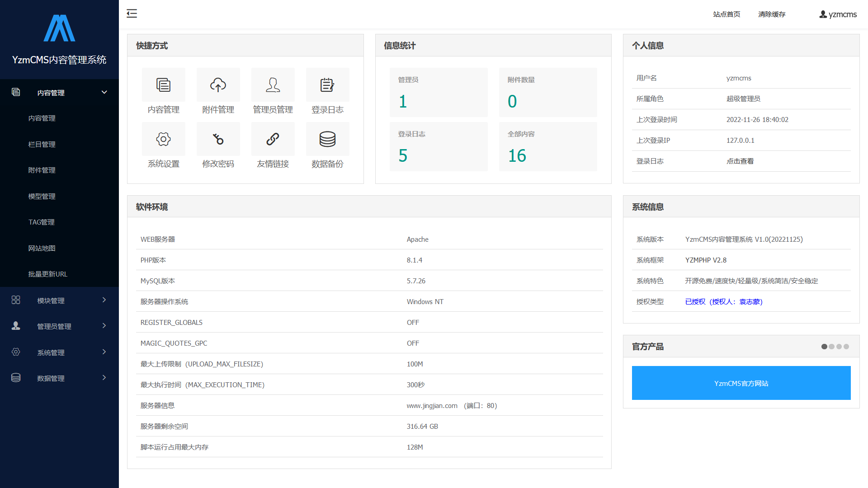
Task: Click the 300秒 max execution time value
Action: point(415,385)
